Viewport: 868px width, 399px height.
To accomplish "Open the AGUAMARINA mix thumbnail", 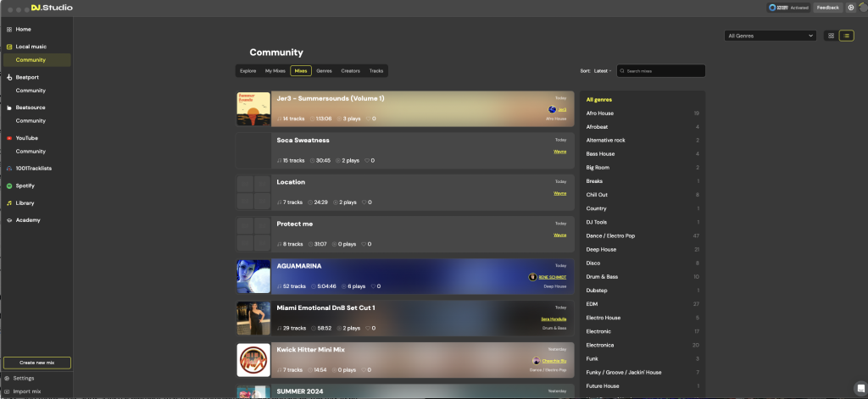I will (253, 276).
